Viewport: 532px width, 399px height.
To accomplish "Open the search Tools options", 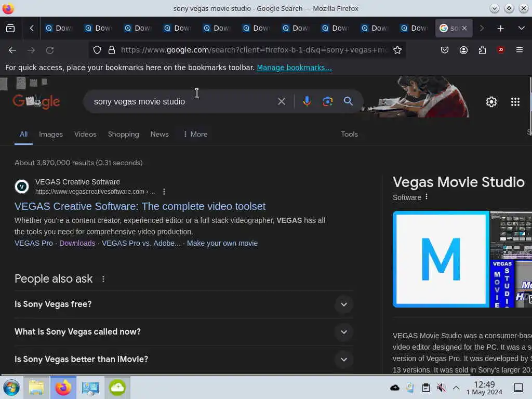I will point(350,135).
